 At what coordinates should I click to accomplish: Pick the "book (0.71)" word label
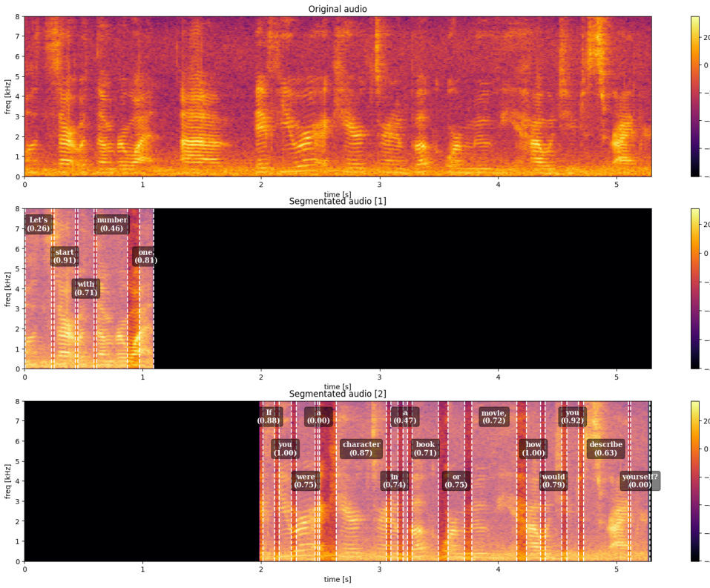[425, 449]
